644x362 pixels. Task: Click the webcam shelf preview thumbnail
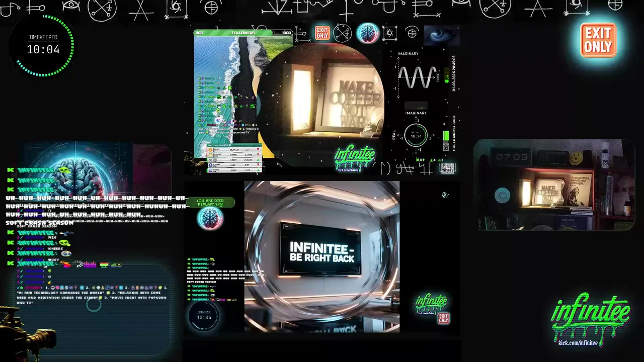click(x=554, y=185)
